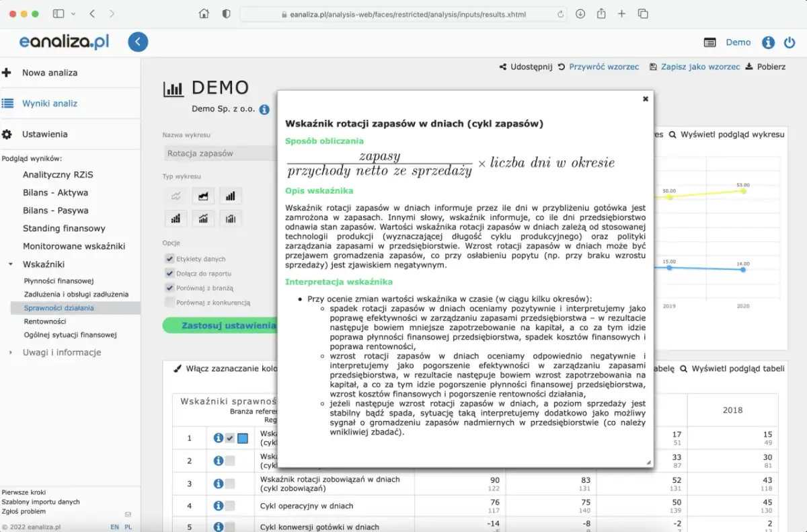
Task: Click the power logout icon top right
Action: click(790, 42)
